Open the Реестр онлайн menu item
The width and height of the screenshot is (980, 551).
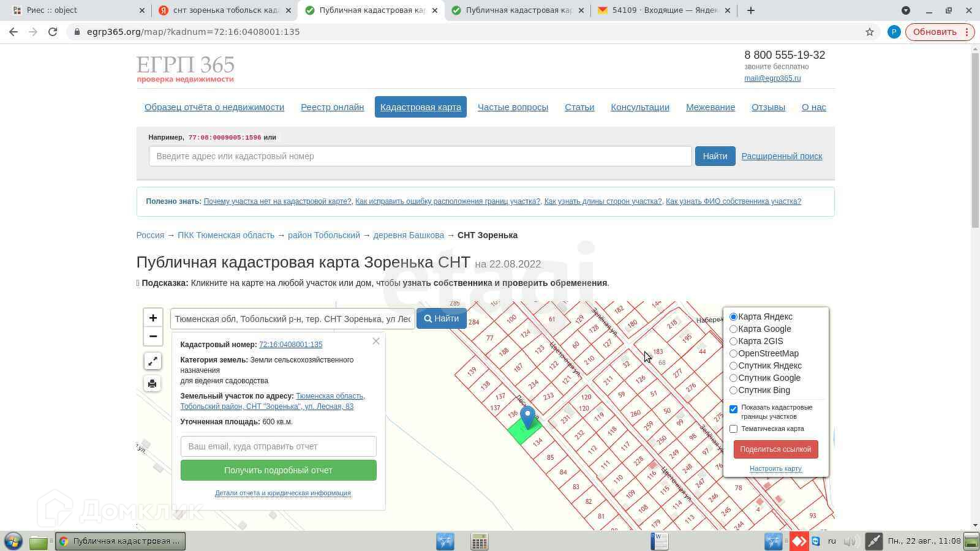332,107
